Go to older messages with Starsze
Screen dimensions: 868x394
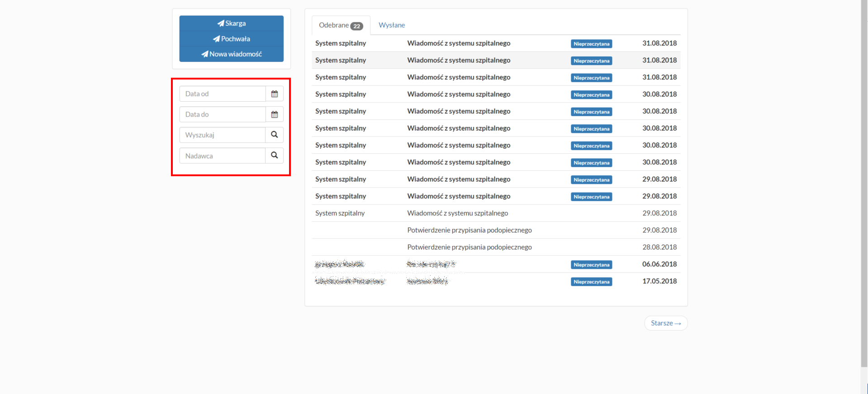tap(665, 323)
